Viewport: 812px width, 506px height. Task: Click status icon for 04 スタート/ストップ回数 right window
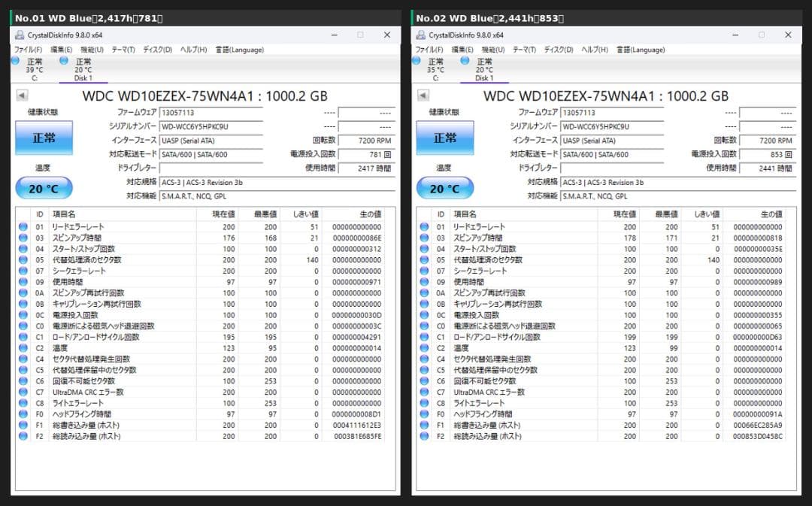(x=425, y=249)
